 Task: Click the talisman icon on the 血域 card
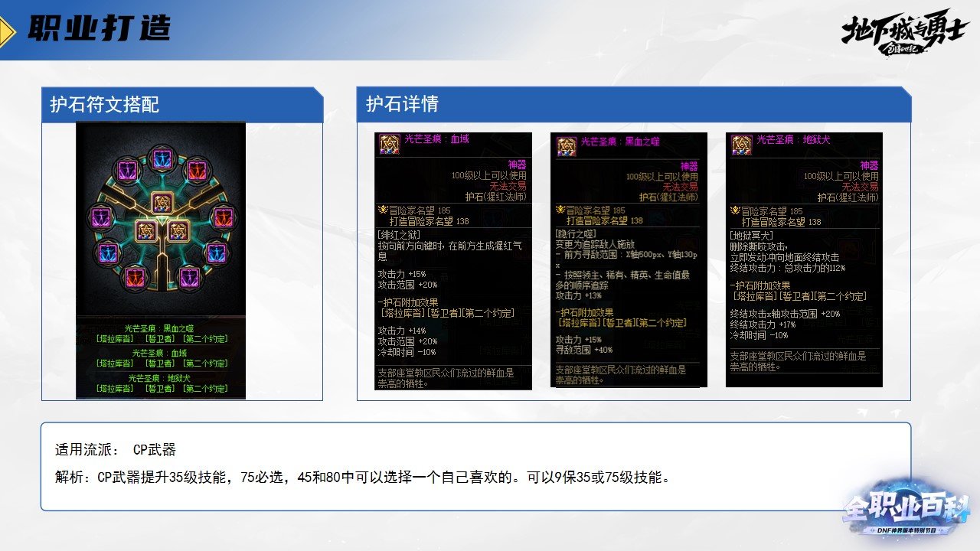[x=389, y=145]
